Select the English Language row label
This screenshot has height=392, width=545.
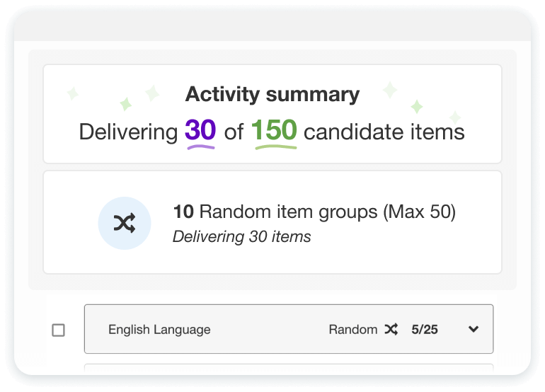(x=159, y=329)
